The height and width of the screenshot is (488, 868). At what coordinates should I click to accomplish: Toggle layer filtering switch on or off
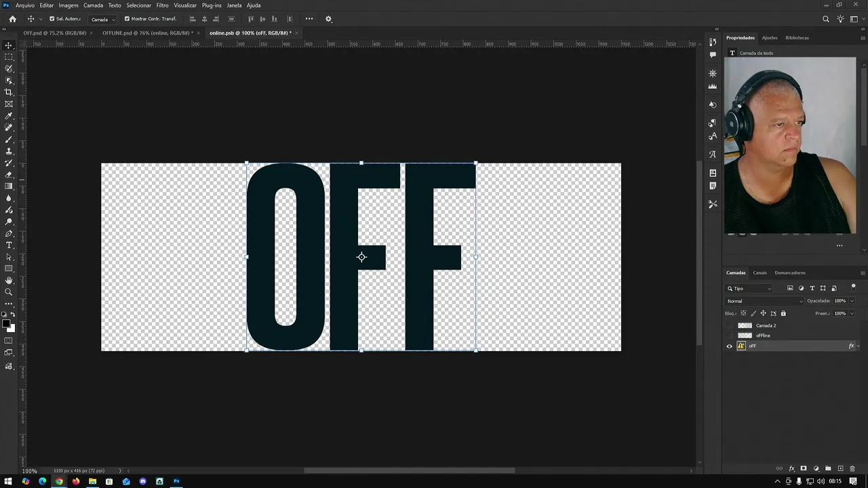(853, 287)
